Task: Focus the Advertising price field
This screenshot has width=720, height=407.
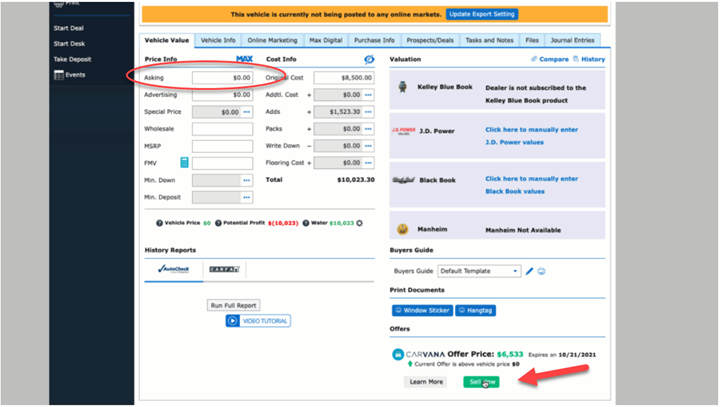Action: click(222, 95)
